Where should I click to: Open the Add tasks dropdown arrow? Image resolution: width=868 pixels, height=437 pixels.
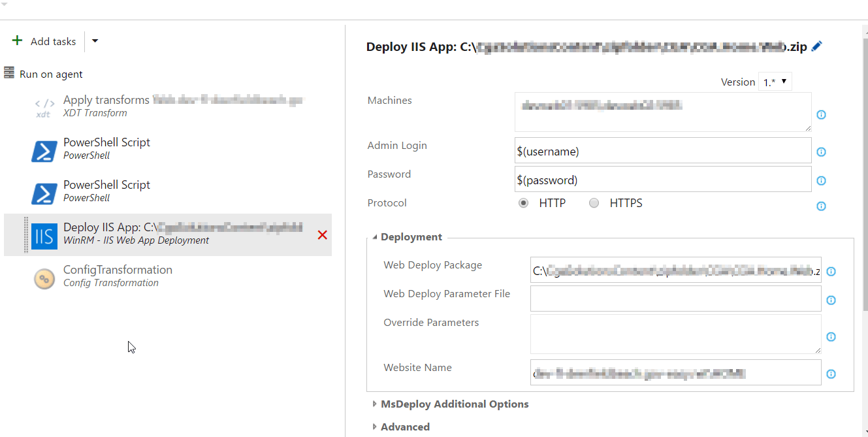[x=95, y=41]
